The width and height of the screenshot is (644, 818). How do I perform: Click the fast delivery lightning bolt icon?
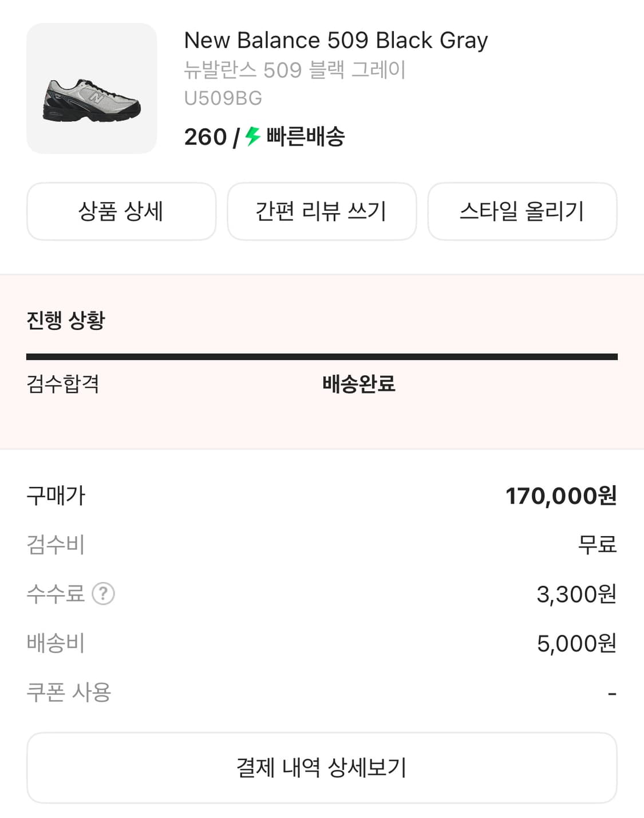252,136
